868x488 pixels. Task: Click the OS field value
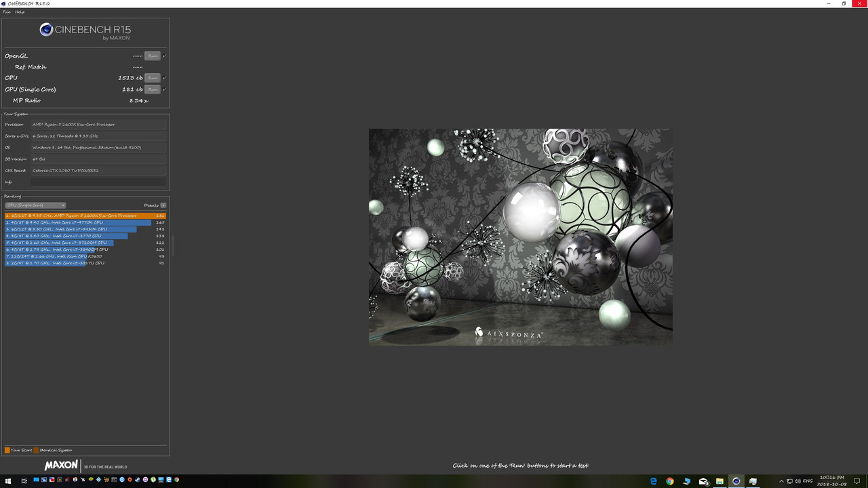[98, 147]
